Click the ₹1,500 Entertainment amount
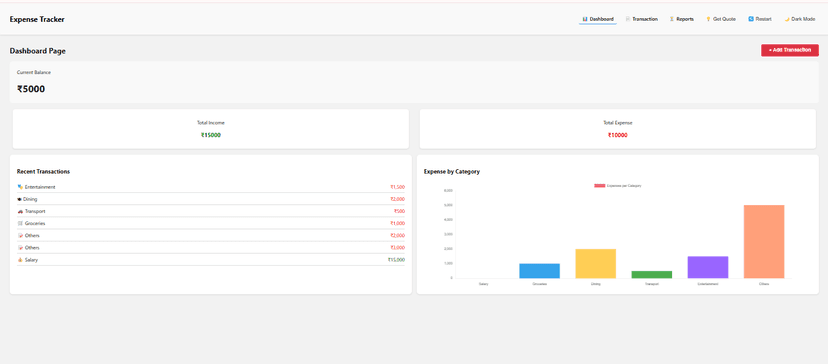Screen dimensions: 828x364 coord(397,187)
